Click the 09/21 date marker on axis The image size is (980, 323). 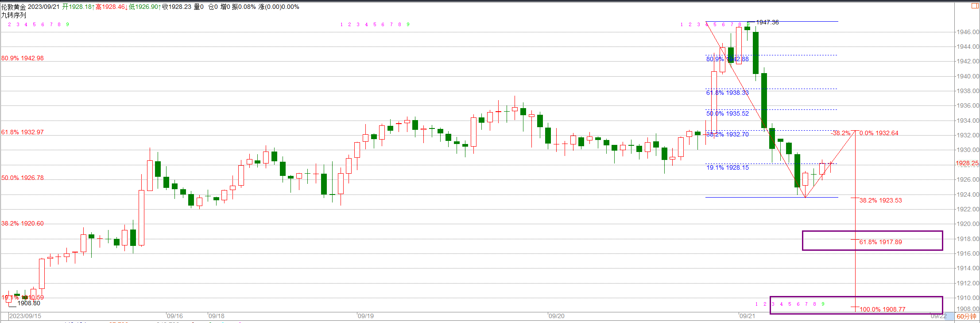coord(747,316)
